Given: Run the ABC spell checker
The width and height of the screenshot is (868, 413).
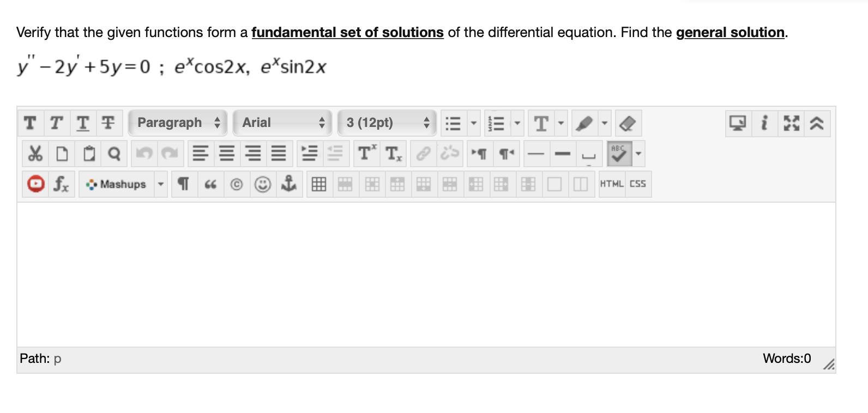Looking at the screenshot, I should (620, 153).
